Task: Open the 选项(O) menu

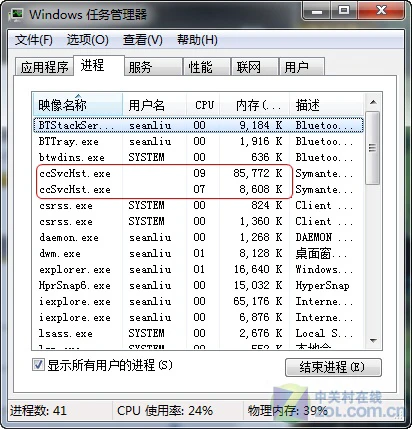Action: (x=87, y=40)
